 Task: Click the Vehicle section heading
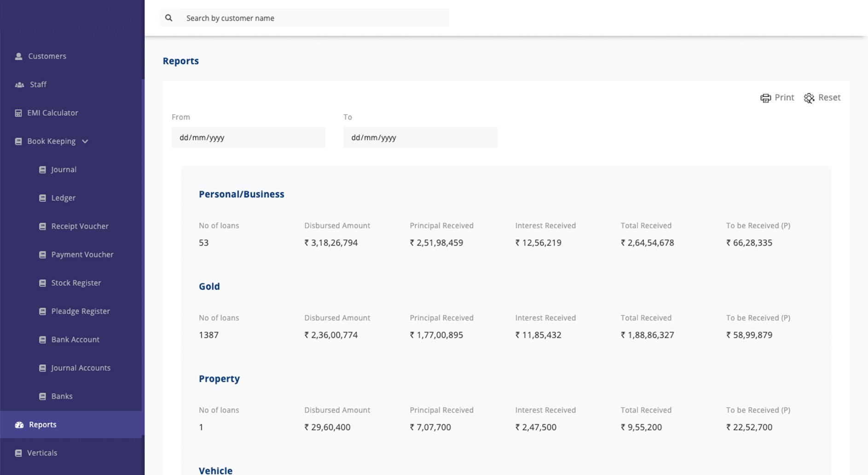click(x=215, y=470)
